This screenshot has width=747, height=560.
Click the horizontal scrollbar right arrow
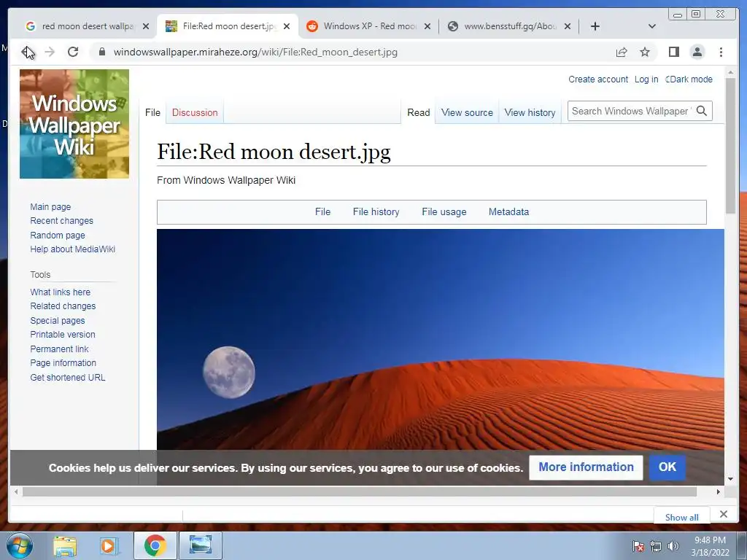[719, 491]
